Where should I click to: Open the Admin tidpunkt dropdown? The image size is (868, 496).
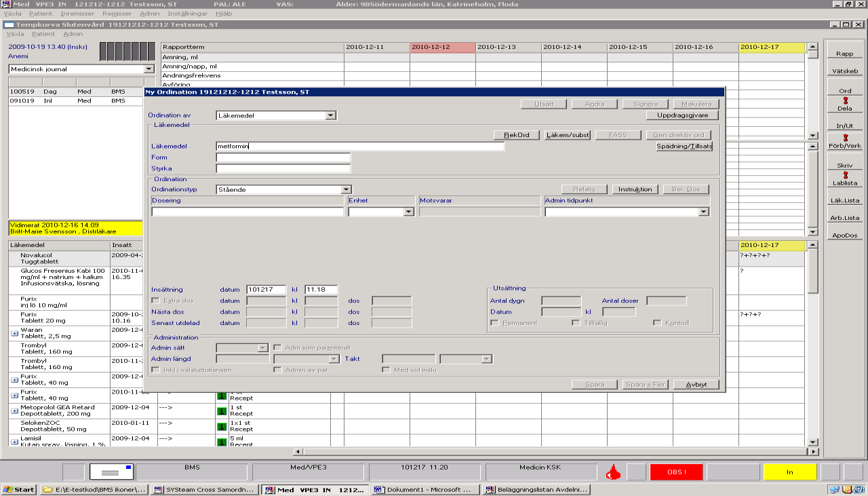(x=703, y=212)
